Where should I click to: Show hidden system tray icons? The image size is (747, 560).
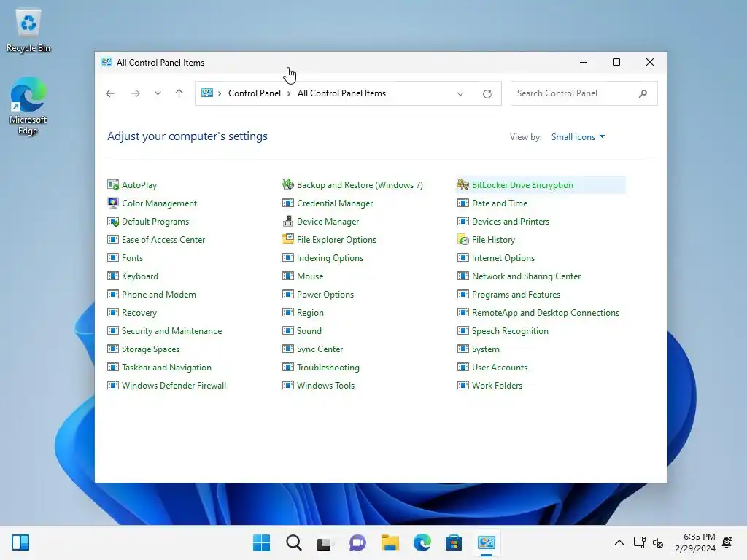point(619,542)
